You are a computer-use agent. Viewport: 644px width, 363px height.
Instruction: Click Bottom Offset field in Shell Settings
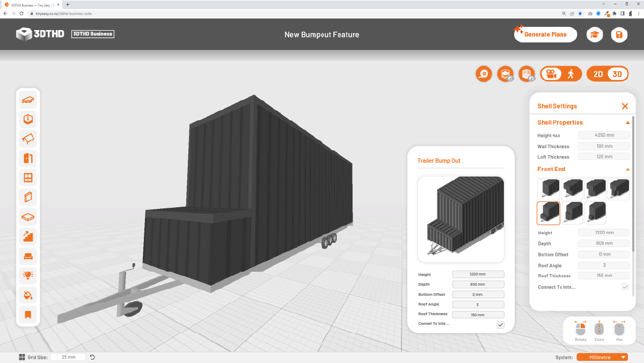tap(604, 254)
